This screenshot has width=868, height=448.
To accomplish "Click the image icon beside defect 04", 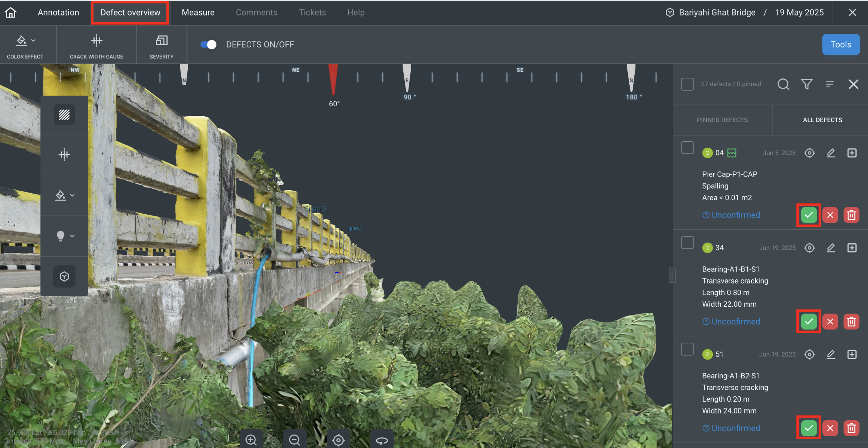I will (x=732, y=153).
